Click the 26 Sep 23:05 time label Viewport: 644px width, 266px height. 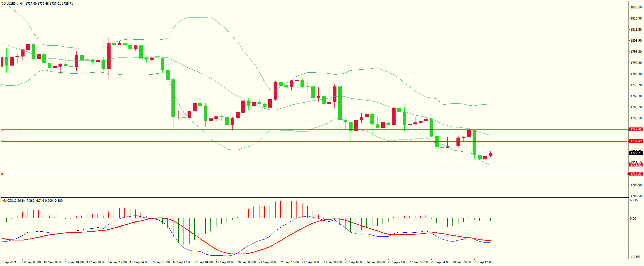[397, 262]
